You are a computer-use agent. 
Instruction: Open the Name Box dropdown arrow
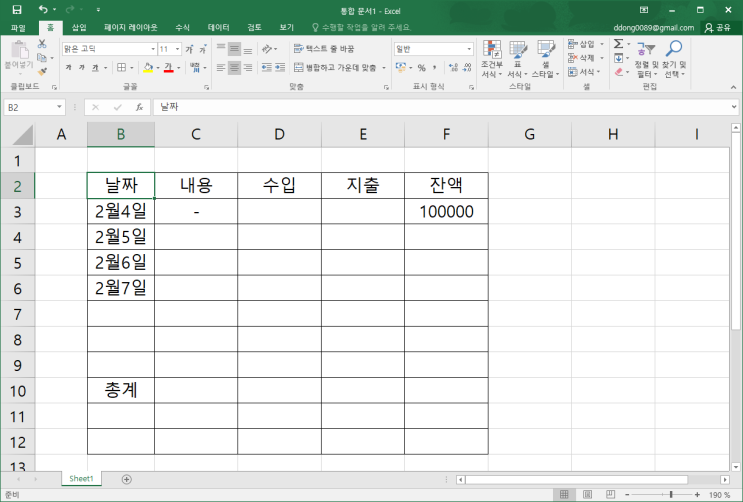pos(59,107)
